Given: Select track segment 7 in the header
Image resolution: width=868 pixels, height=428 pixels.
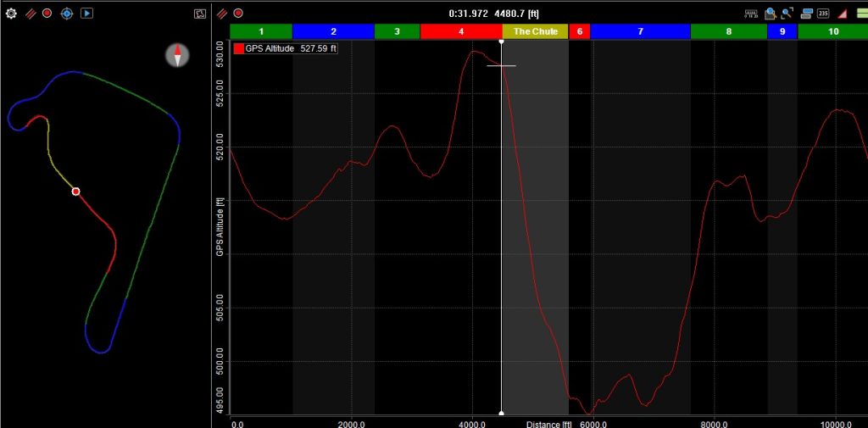Looking at the screenshot, I should pyautogui.click(x=640, y=31).
